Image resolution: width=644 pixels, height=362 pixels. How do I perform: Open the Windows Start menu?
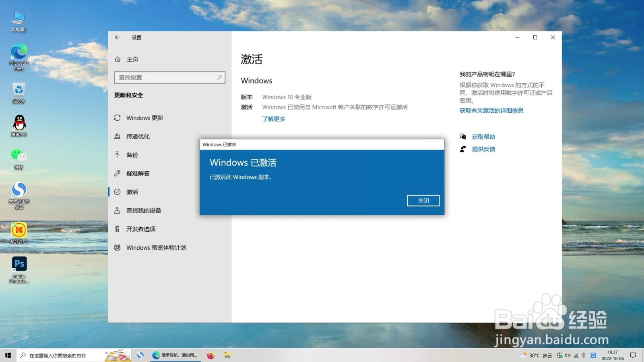8,355
